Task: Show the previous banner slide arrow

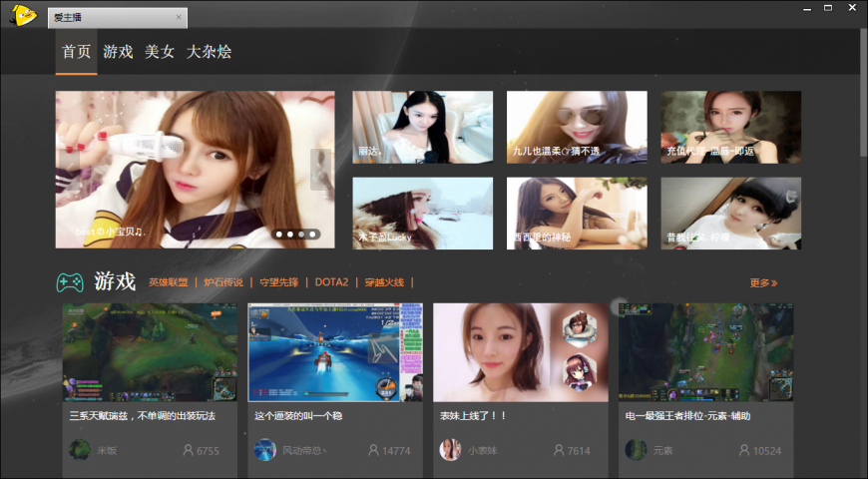Action: [69, 169]
